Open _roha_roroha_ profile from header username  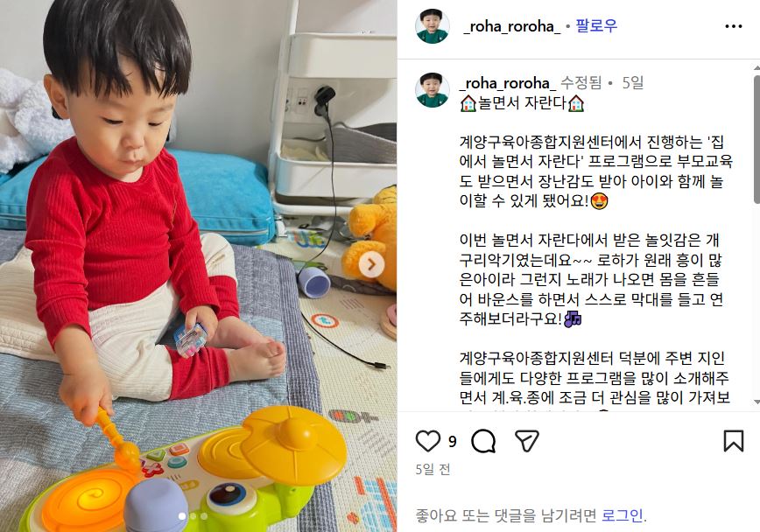[x=511, y=26]
